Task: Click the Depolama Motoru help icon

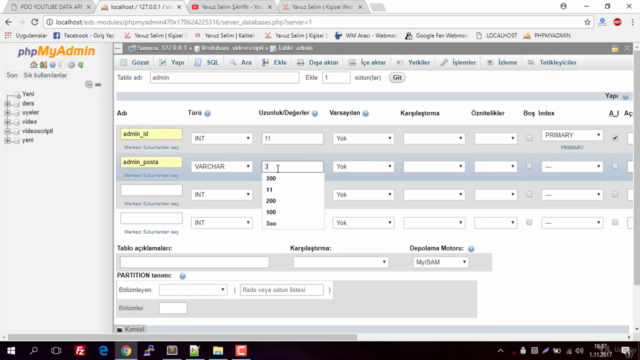Action: coord(471,249)
